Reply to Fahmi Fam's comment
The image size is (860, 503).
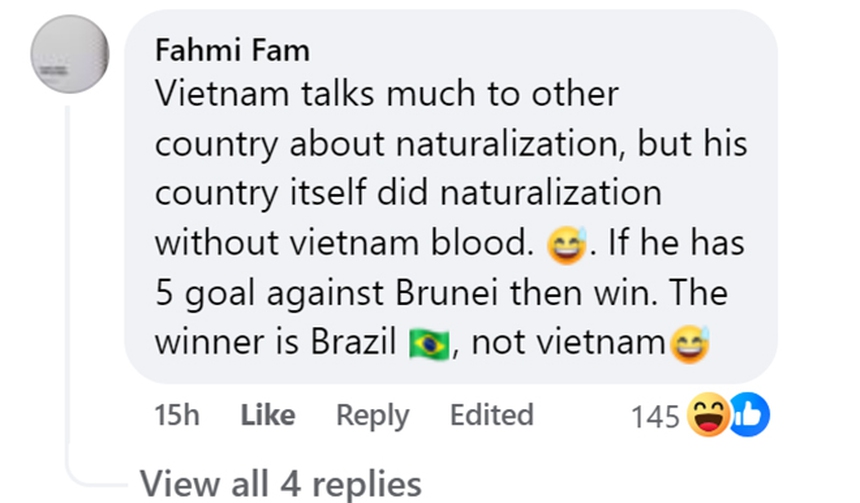click(x=372, y=415)
